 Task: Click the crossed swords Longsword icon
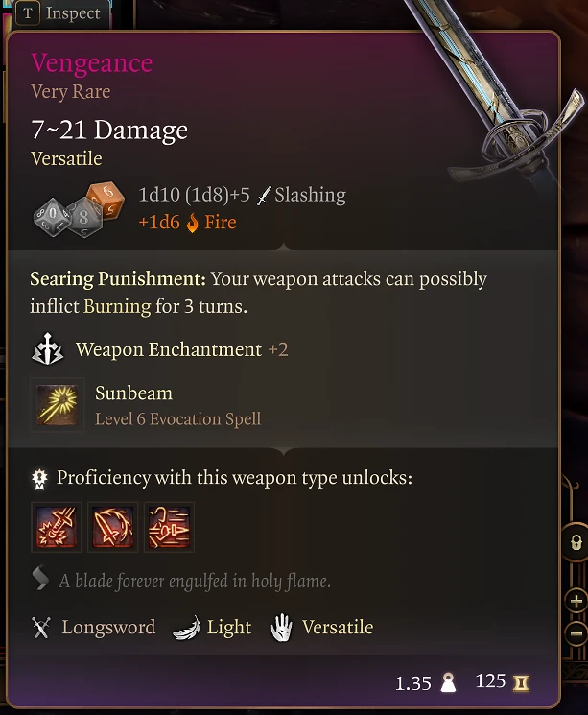pyautogui.click(x=41, y=628)
